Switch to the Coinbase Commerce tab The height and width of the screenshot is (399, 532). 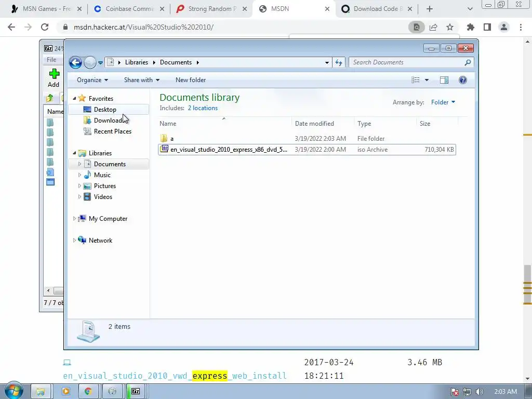(129, 9)
